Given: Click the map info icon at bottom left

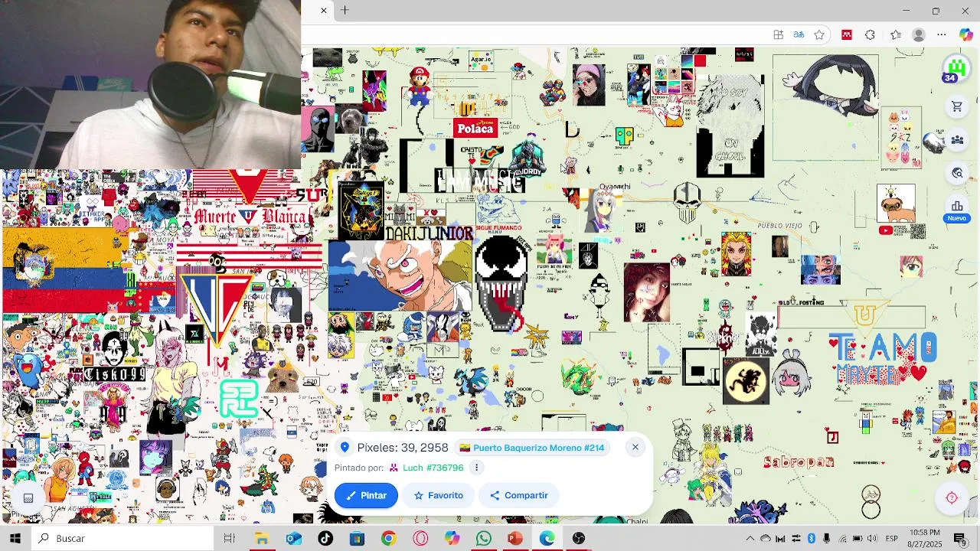Looking at the screenshot, I should [28, 498].
